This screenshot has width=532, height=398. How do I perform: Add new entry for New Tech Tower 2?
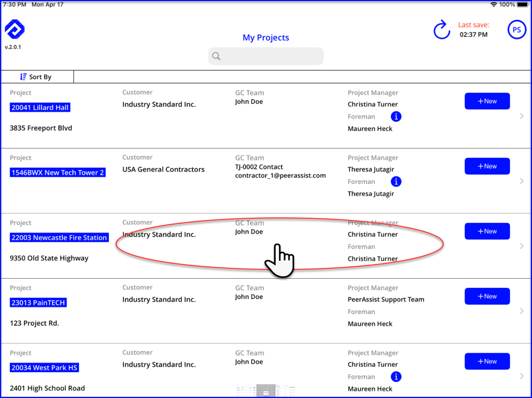coord(487,166)
